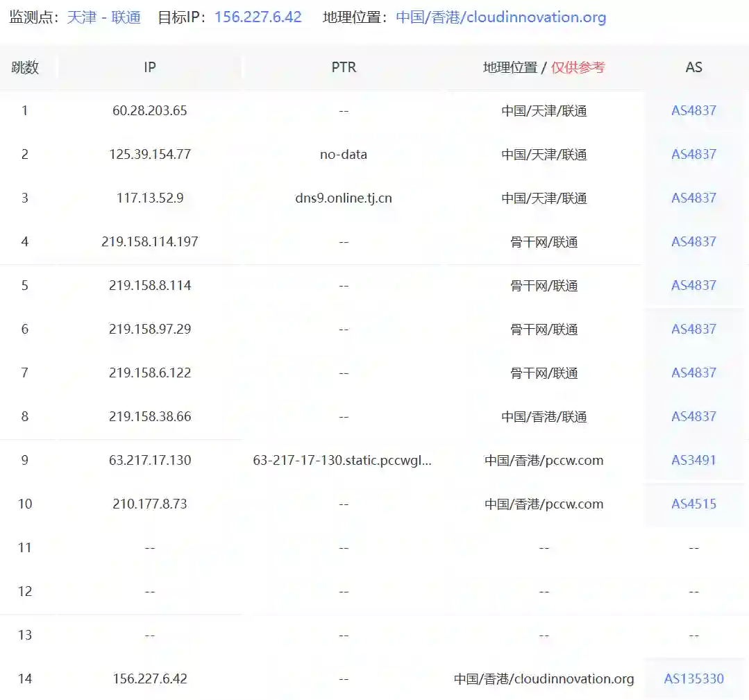
Task: Click target IP 156.227.6.42 in the header
Action: click(258, 17)
